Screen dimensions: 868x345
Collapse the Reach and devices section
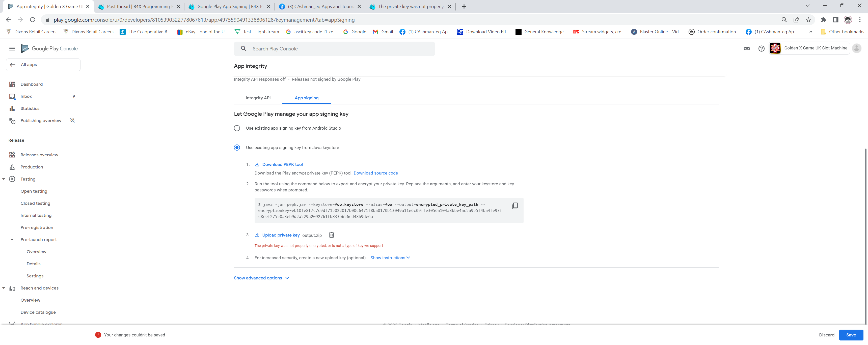pos(4,288)
